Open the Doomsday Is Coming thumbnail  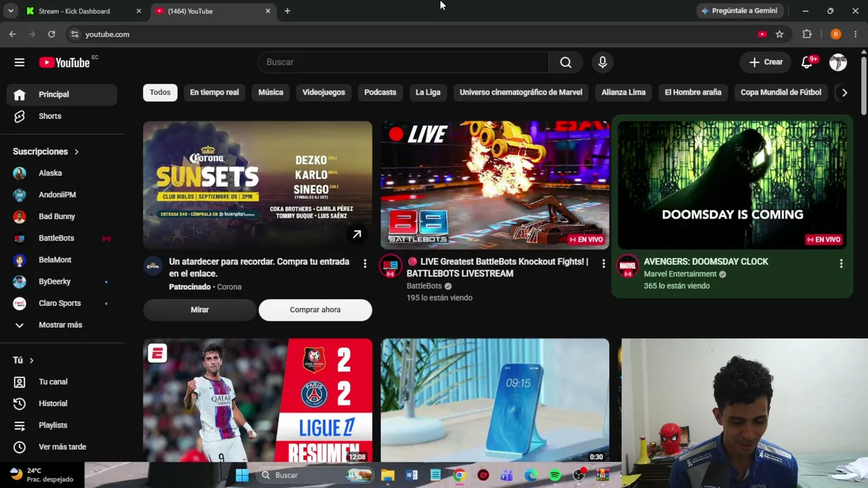732,185
